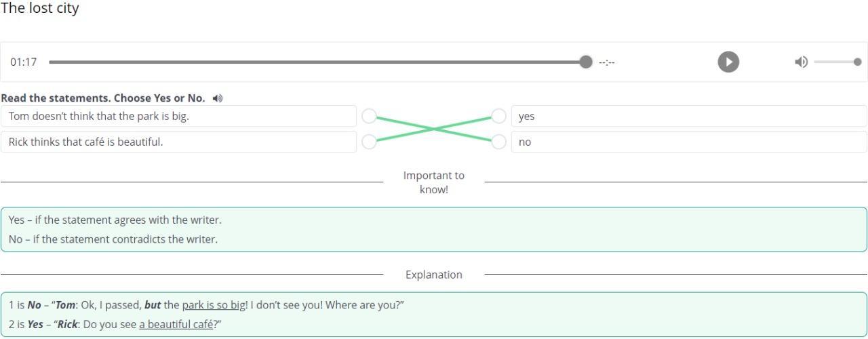The width and height of the screenshot is (868, 339).
Task: Click the "Explanation" section heading
Action: [434, 275]
